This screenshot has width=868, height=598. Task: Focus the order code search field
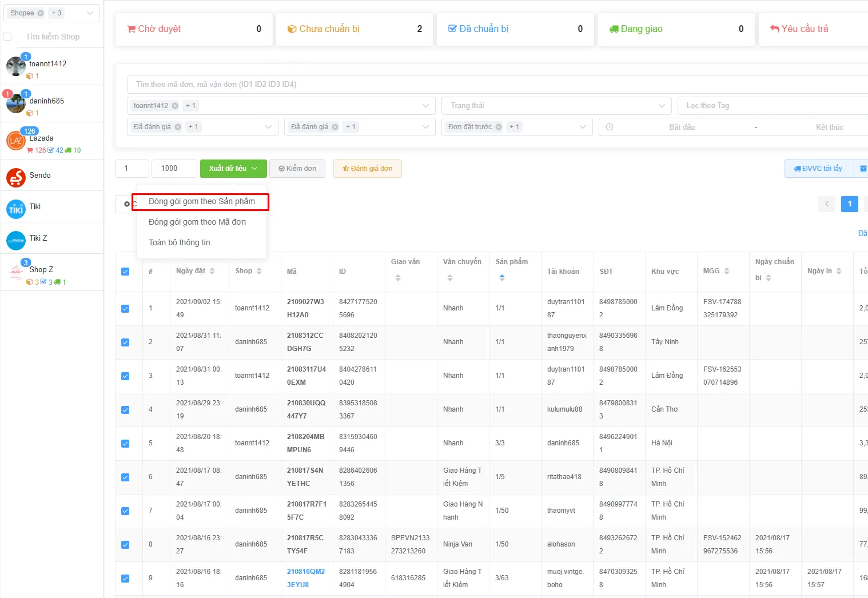497,84
